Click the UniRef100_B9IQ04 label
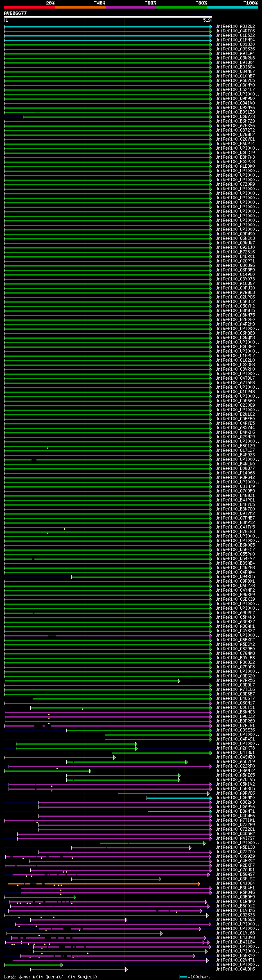The width and height of the screenshot is (262, 980). click(x=235, y=63)
